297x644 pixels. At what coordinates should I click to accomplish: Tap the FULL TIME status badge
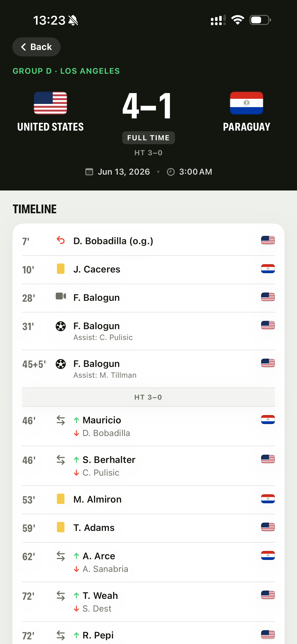(148, 138)
